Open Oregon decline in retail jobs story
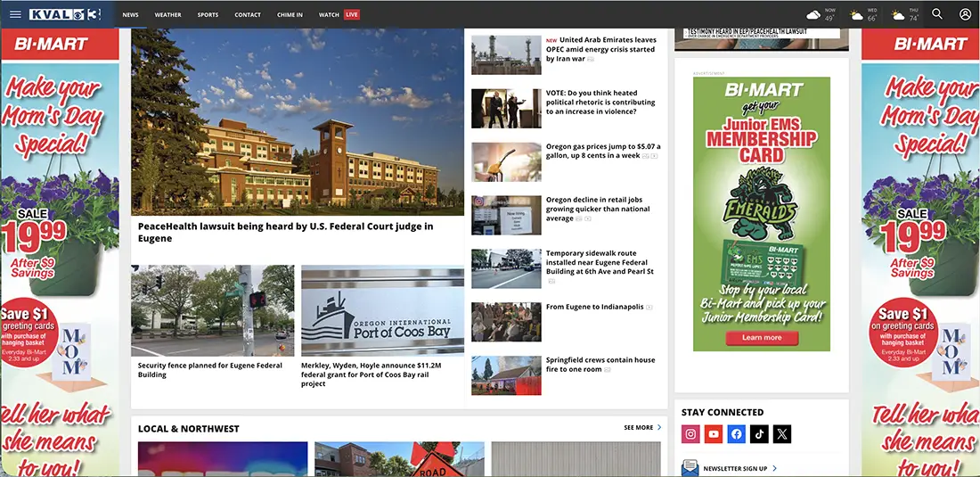 [x=598, y=210]
